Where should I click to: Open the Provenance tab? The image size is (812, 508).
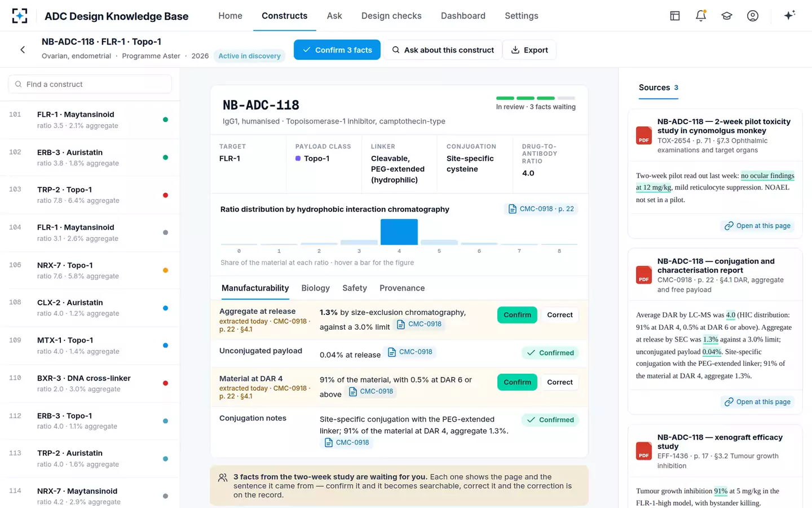(402, 288)
